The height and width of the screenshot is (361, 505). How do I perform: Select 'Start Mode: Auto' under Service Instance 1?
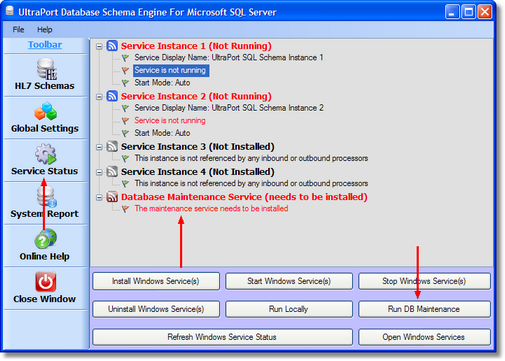pos(162,83)
